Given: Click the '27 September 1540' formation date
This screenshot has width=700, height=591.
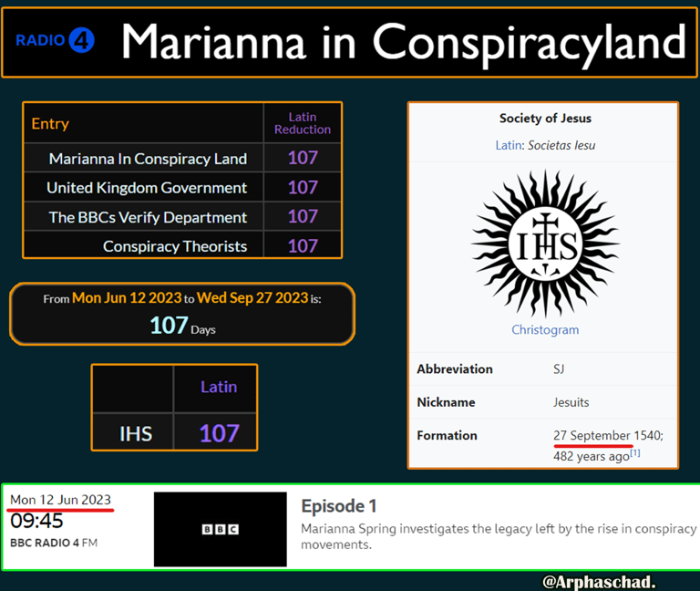Looking at the screenshot, I should point(608,435).
